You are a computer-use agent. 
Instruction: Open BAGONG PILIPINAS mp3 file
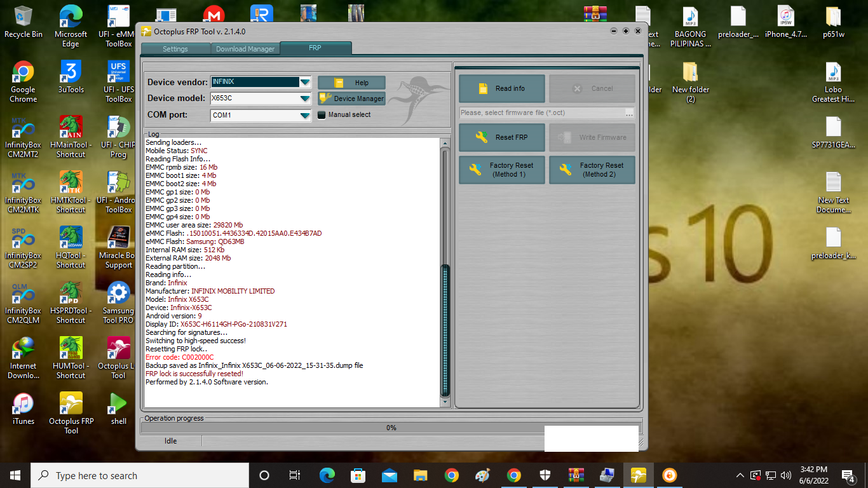pos(691,26)
